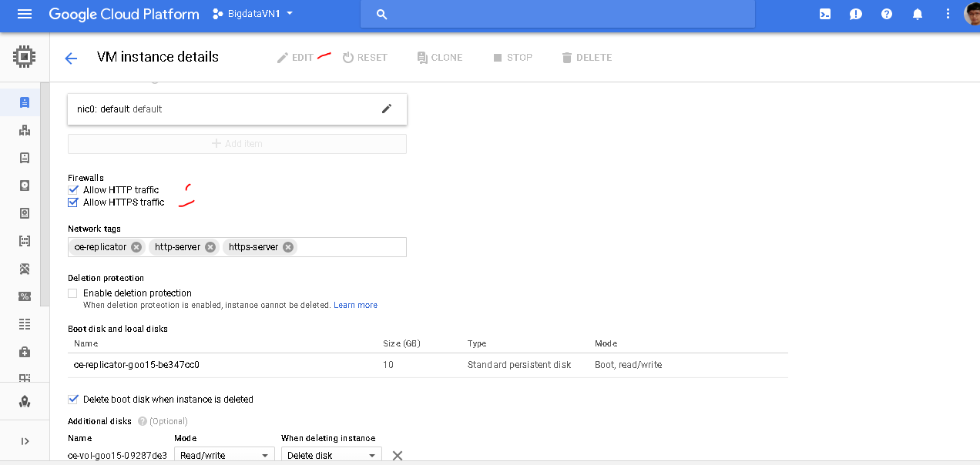Remove the ce-vol additional disk
980x465 pixels.
point(398,455)
